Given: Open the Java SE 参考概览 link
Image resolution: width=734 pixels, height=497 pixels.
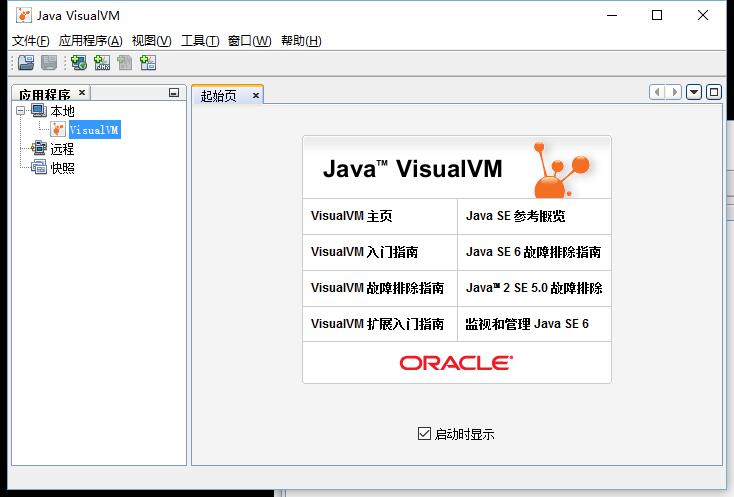Looking at the screenshot, I should tap(515, 216).
